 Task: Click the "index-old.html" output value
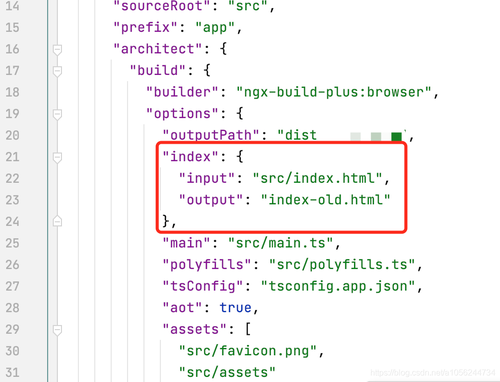click(325, 200)
